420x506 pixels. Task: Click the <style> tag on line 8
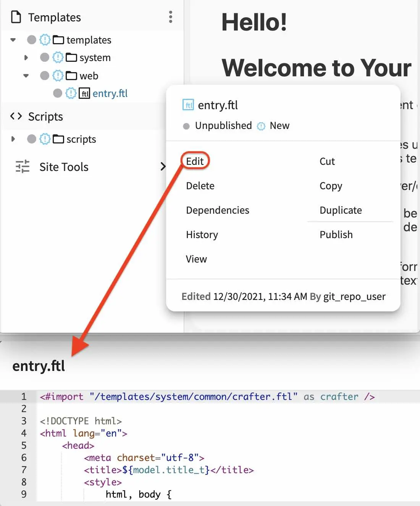coord(103,482)
